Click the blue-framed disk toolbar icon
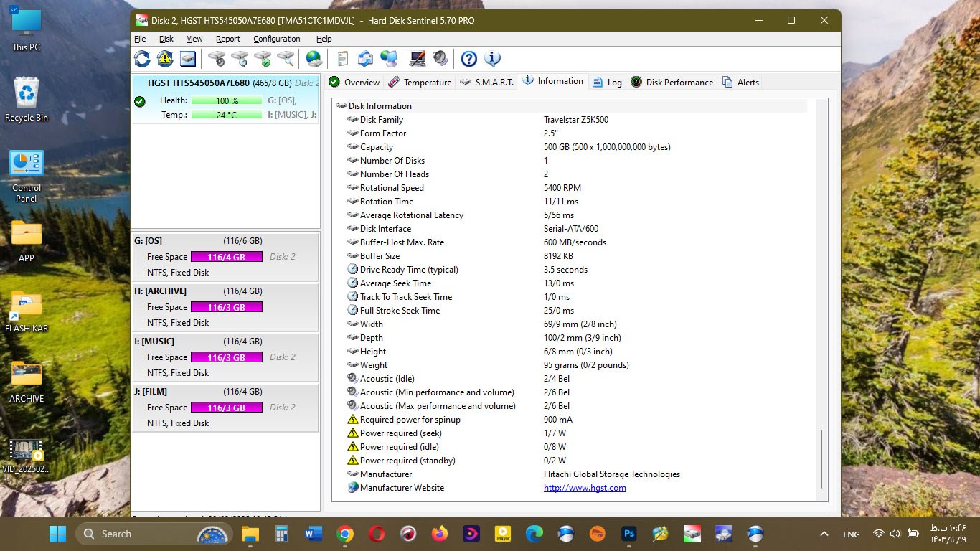This screenshot has width=980, height=551. pos(188,59)
